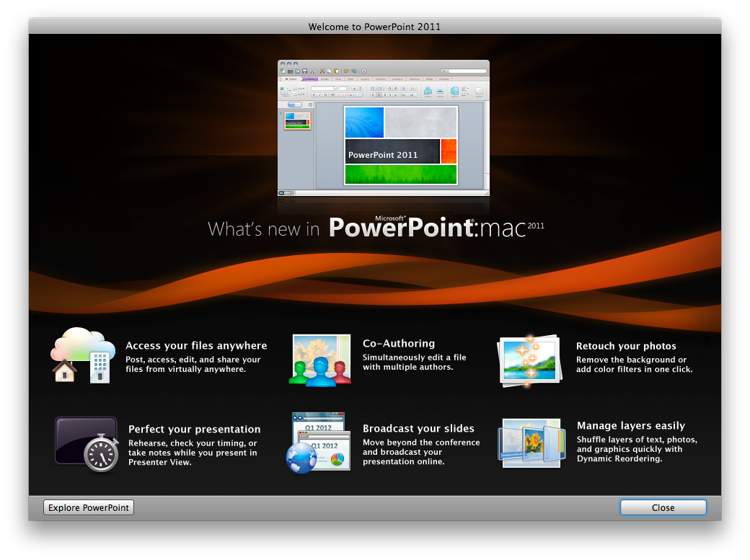This screenshot has height=560, width=750.
Task: Click "Post, access, edit, and share" description
Action: click(193, 365)
